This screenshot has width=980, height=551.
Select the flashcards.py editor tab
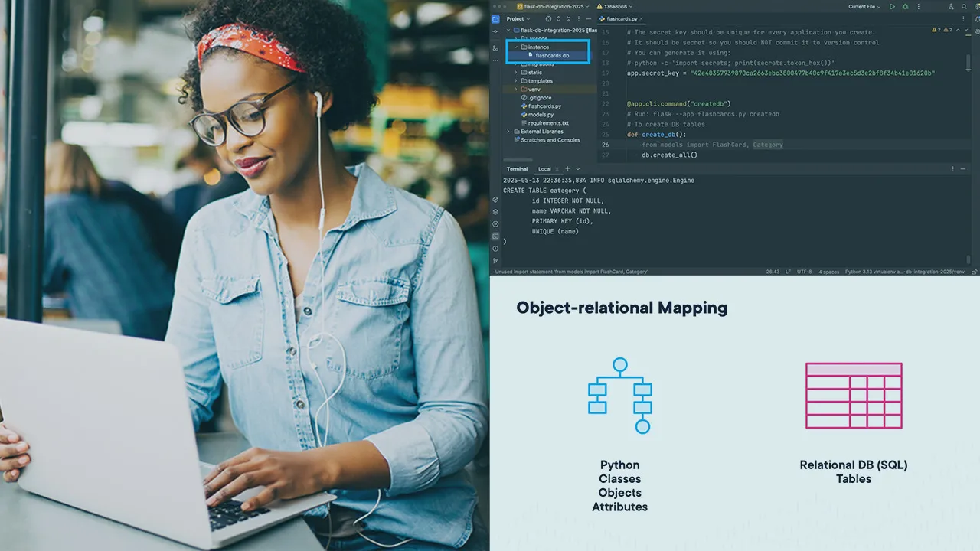(622, 19)
